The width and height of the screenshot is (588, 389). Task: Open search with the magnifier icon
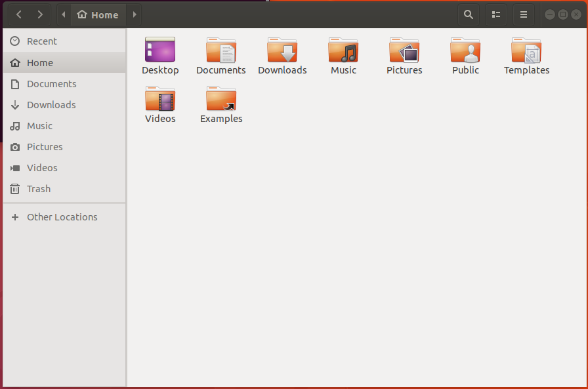(469, 14)
